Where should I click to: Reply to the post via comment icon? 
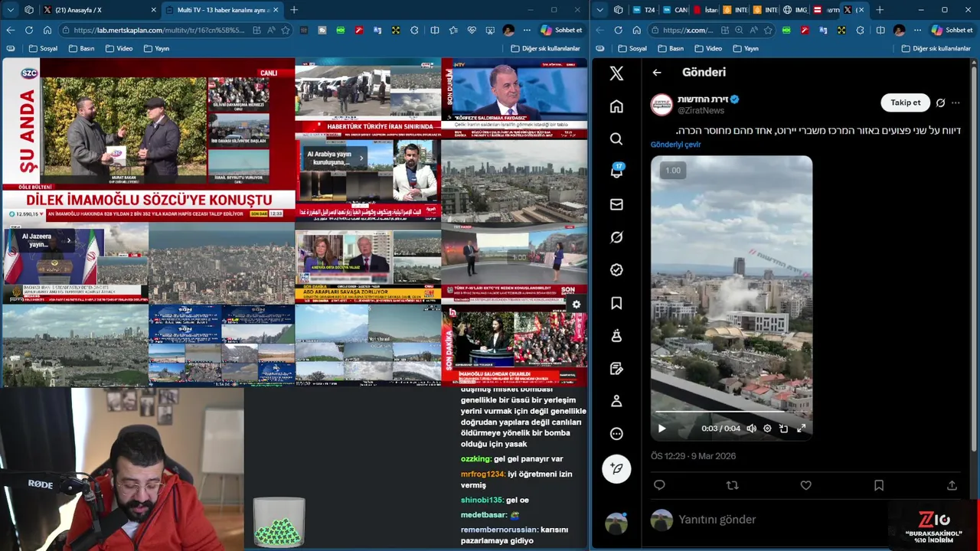pyautogui.click(x=659, y=485)
